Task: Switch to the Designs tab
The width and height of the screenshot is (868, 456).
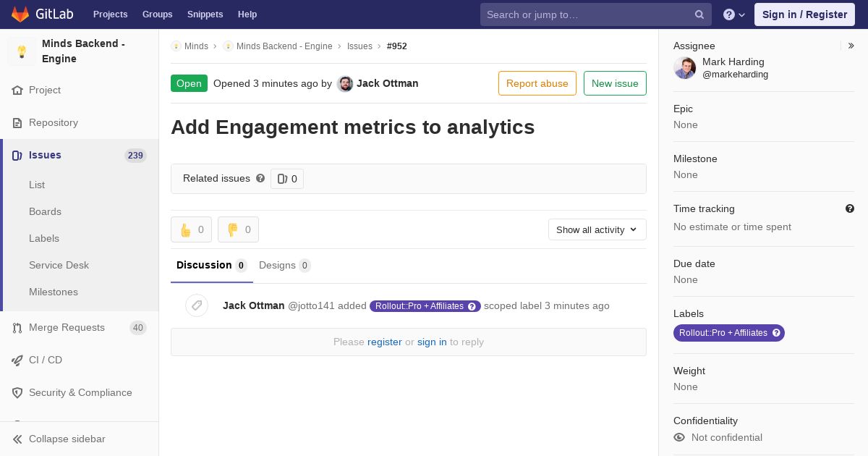Action: click(x=285, y=266)
